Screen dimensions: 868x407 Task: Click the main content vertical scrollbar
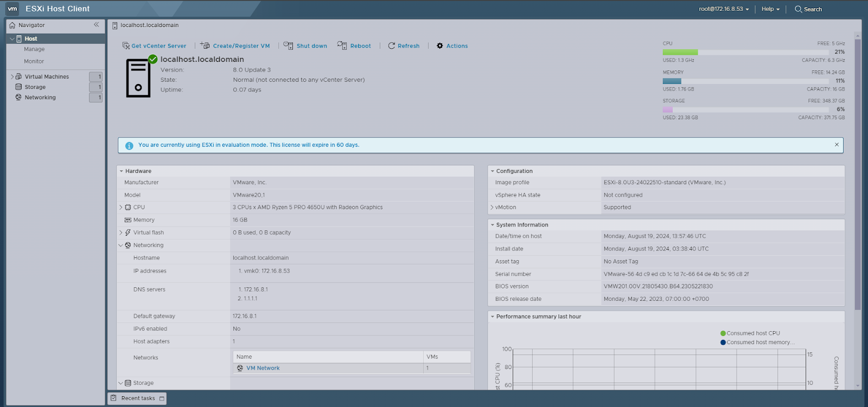point(858,173)
